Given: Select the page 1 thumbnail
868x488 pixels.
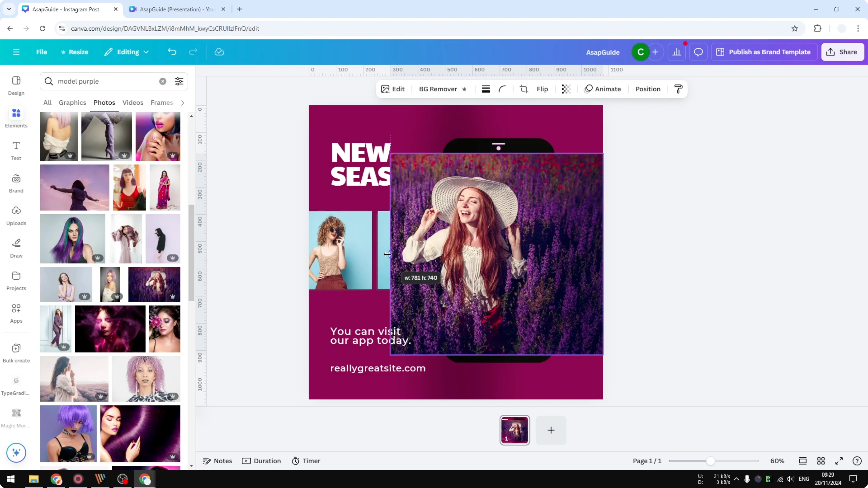Looking at the screenshot, I should (514, 430).
